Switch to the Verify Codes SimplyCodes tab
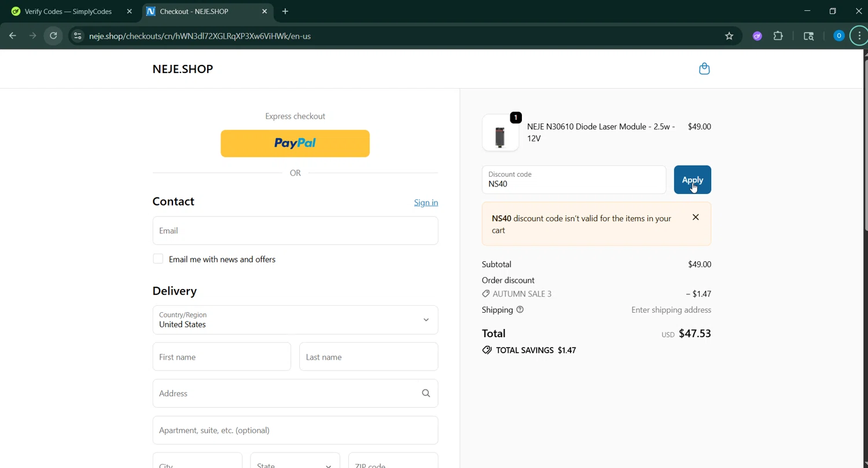The height and width of the screenshot is (468, 868). [69, 11]
